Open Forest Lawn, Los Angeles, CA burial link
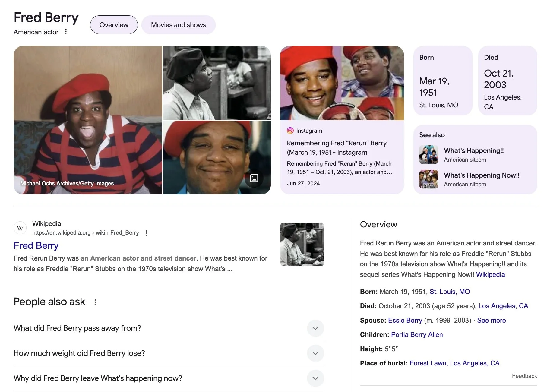547x392 pixels. (454, 363)
